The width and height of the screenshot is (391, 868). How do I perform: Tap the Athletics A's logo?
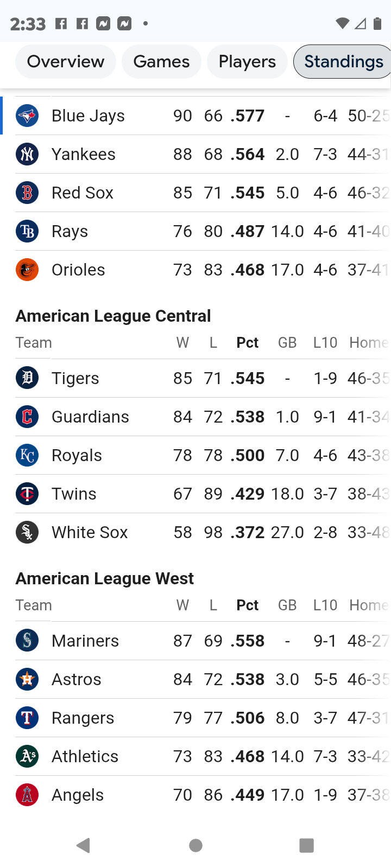coord(27,756)
